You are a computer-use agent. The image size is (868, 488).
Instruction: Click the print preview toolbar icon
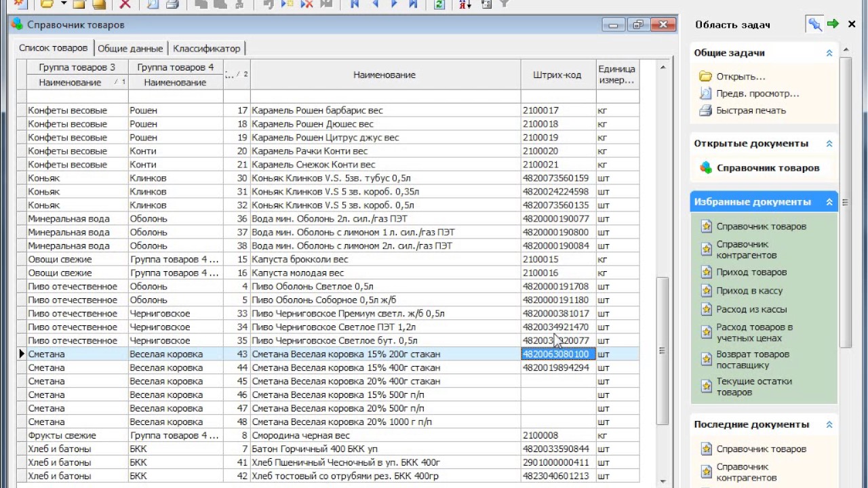pos(153,4)
